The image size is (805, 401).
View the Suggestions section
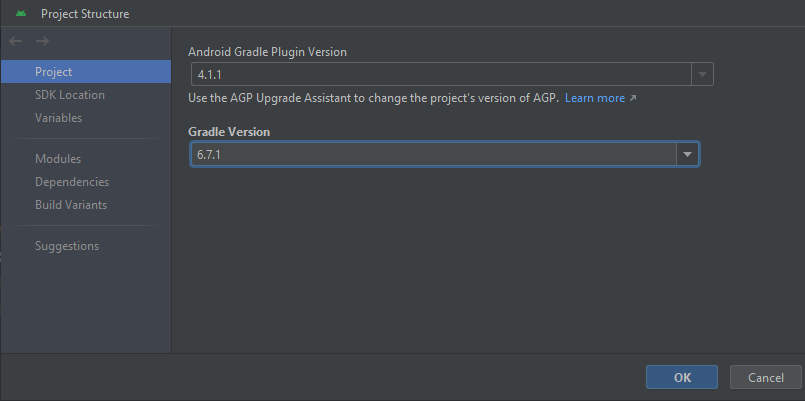67,246
